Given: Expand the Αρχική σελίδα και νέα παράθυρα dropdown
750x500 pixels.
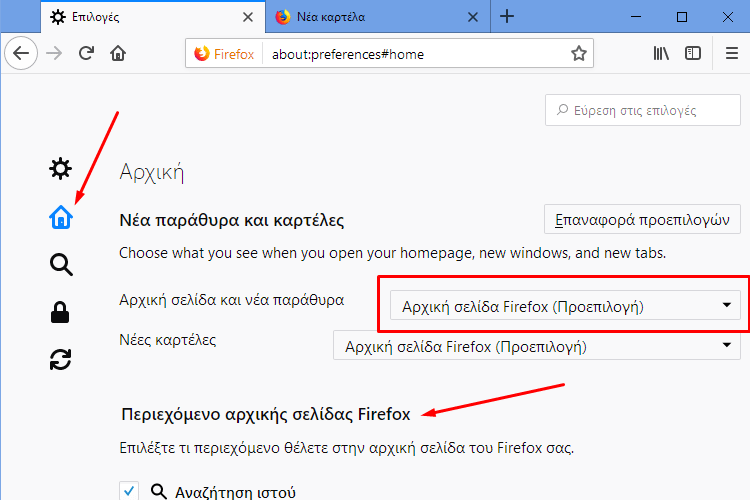Looking at the screenshot, I should 565,305.
